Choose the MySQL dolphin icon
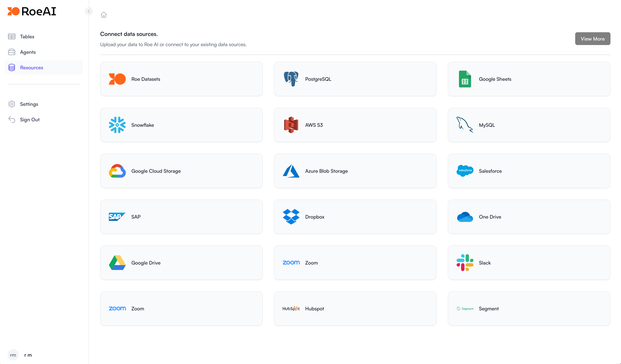621x364 pixels. click(x=465, y=125)
